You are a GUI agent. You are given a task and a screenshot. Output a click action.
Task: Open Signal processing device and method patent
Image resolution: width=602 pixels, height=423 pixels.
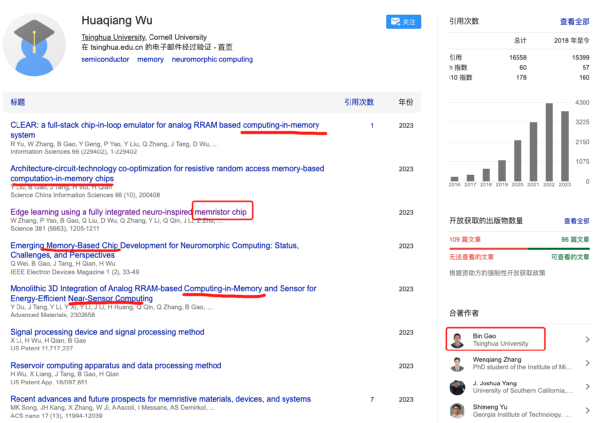pyautogui.click(x=108, y=332)
